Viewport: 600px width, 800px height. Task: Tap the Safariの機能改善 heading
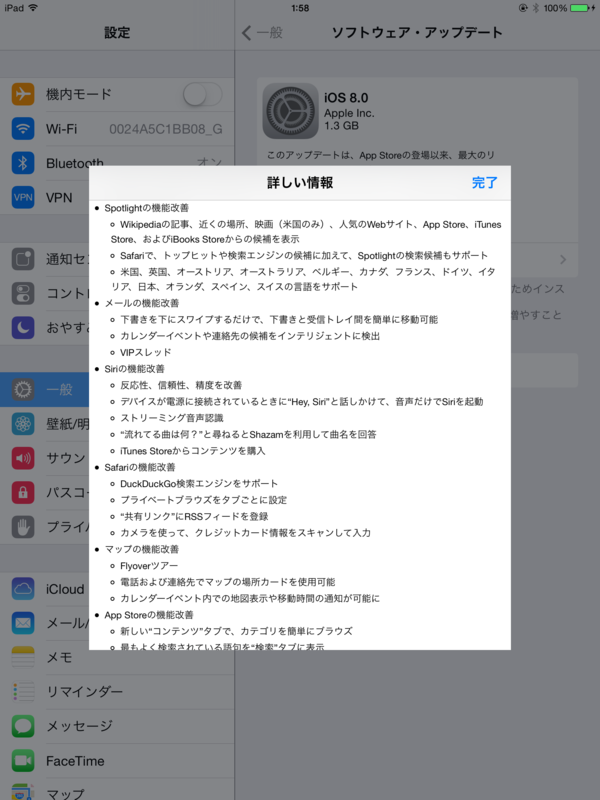(x=140, y=467)
